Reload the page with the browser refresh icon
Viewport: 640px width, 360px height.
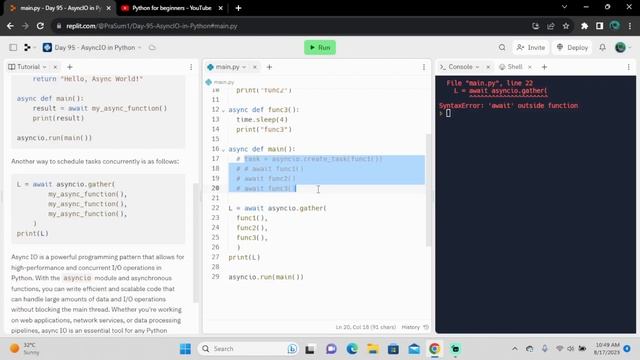point(40,26)
